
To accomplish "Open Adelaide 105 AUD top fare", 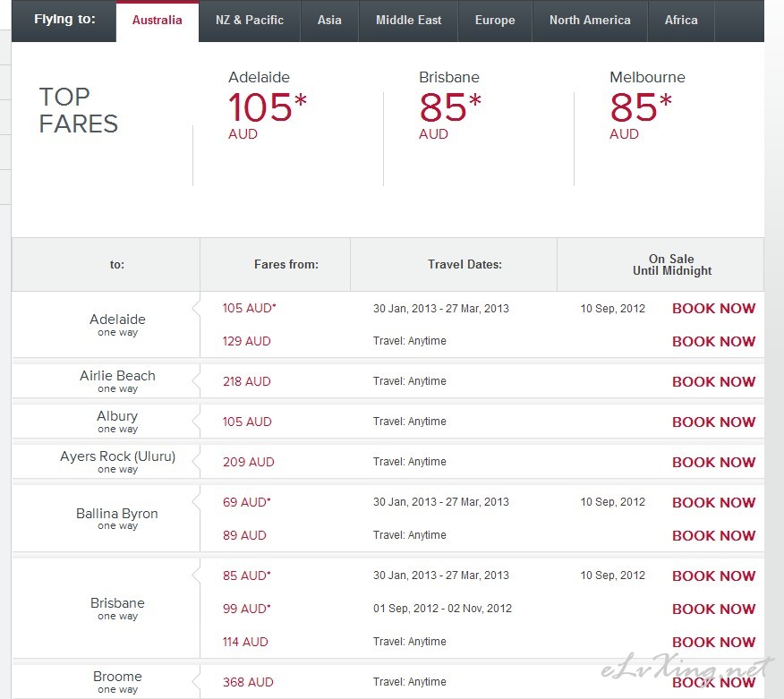I will (x=268, y=106).
